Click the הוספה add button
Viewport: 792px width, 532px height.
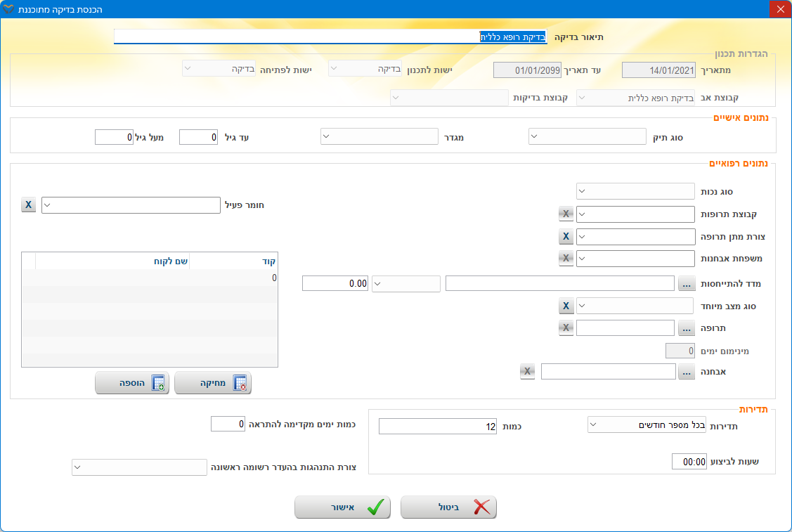(x=132, y=383)
